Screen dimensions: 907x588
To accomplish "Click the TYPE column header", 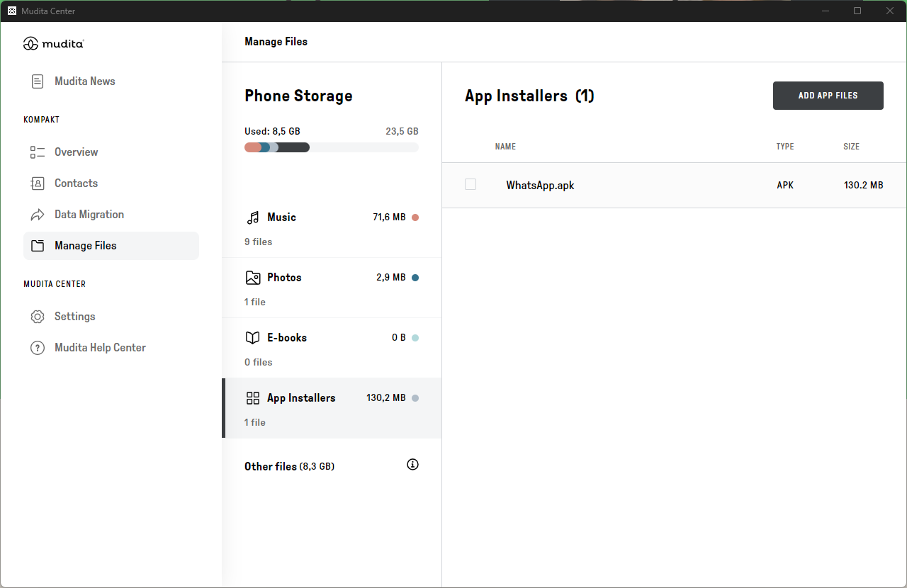I will 785,147.
